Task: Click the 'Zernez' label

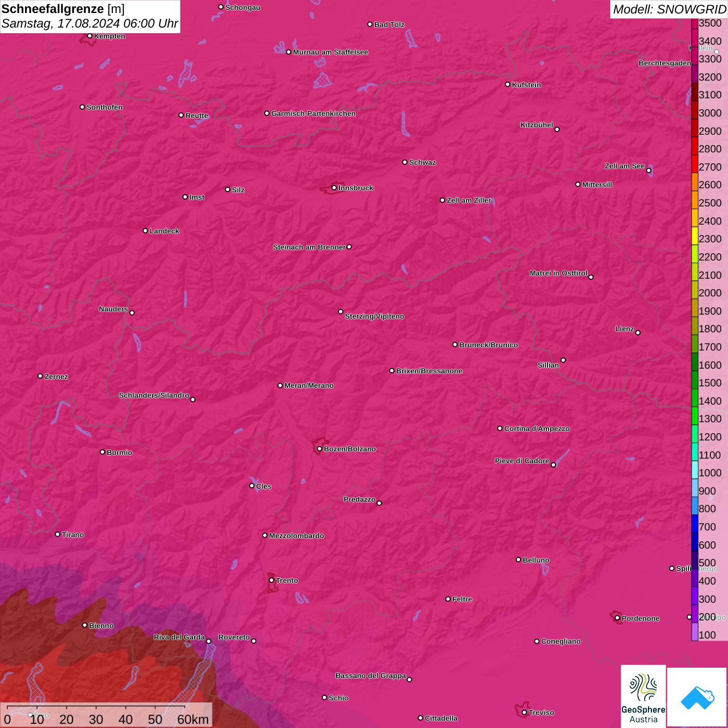Action: [x=57, y=376]
